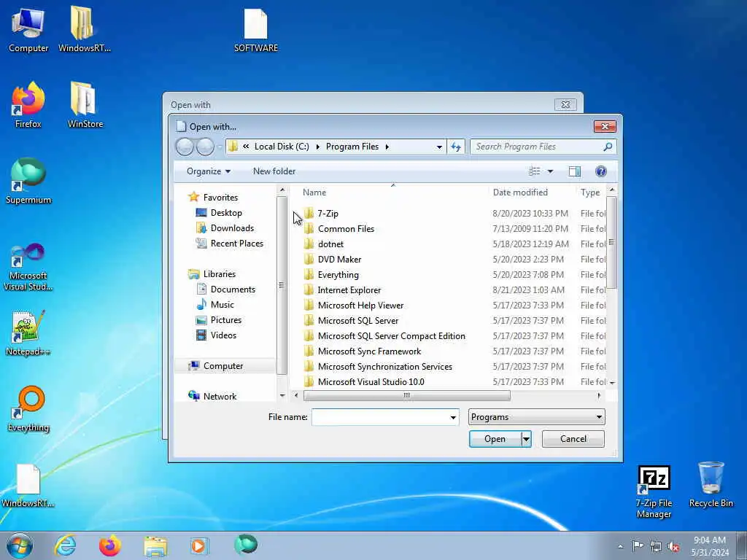This screenshot has height=560, width=747.
Task: Select Documents under Libraries
Action: pos(233,289)
